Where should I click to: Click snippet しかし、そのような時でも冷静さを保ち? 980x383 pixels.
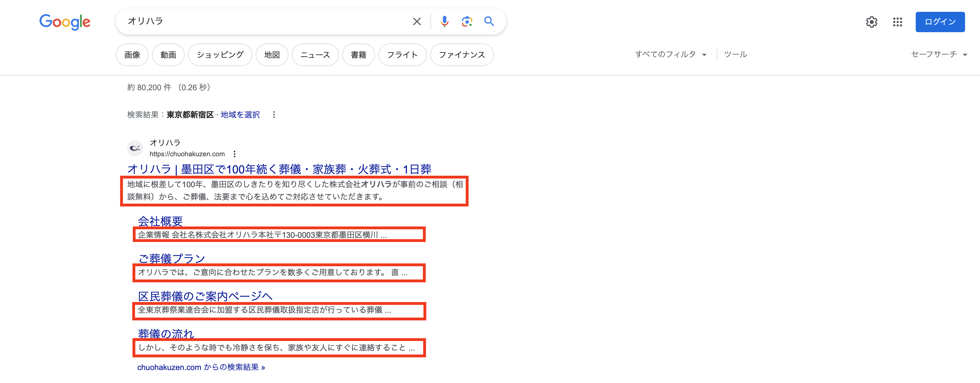click(x=276, y=347)
